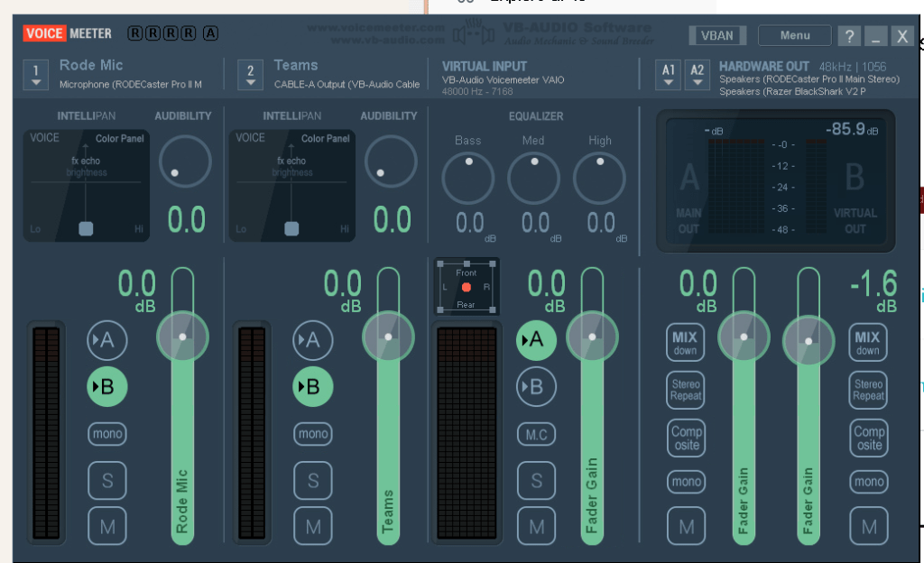
Task: Click the Teams input label
Action: tap(296, 65)
